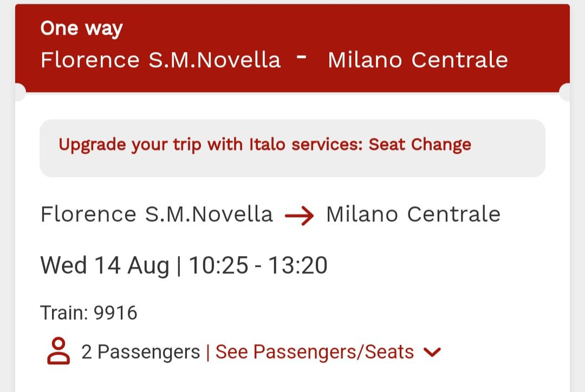
Task: Click the passenger person icon
Action: (x=58, y=351)
